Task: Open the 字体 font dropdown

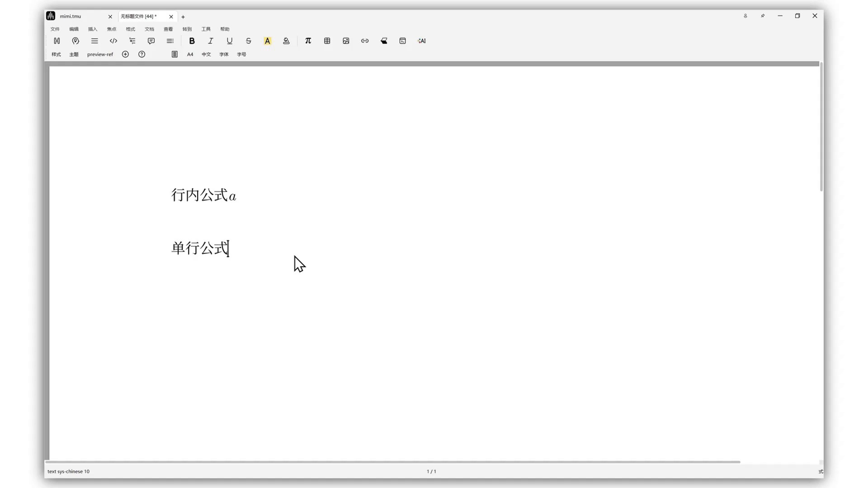Action: click(x=224, y=54)
